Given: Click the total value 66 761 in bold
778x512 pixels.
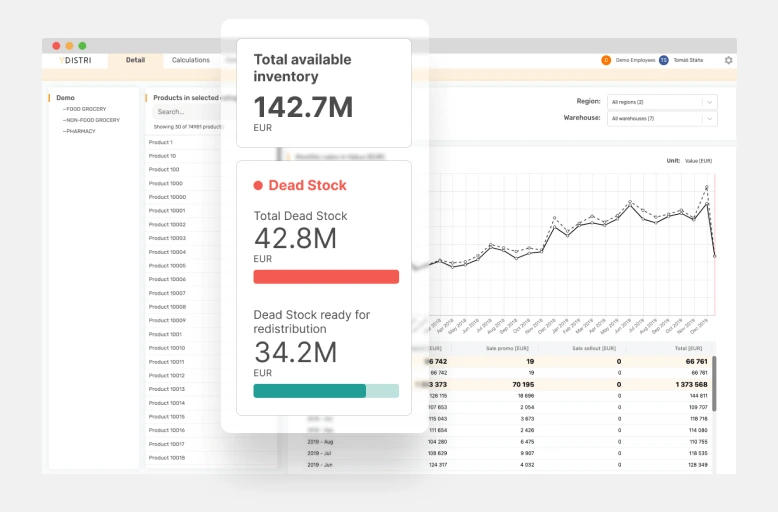Looking at the screenshot, I should [697, 362].
